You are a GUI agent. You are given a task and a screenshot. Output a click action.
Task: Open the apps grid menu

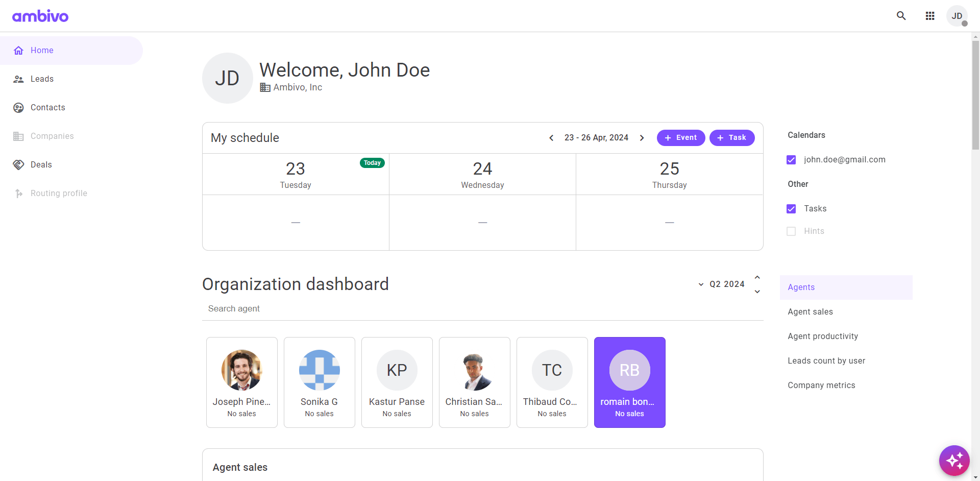coord(930,15)
